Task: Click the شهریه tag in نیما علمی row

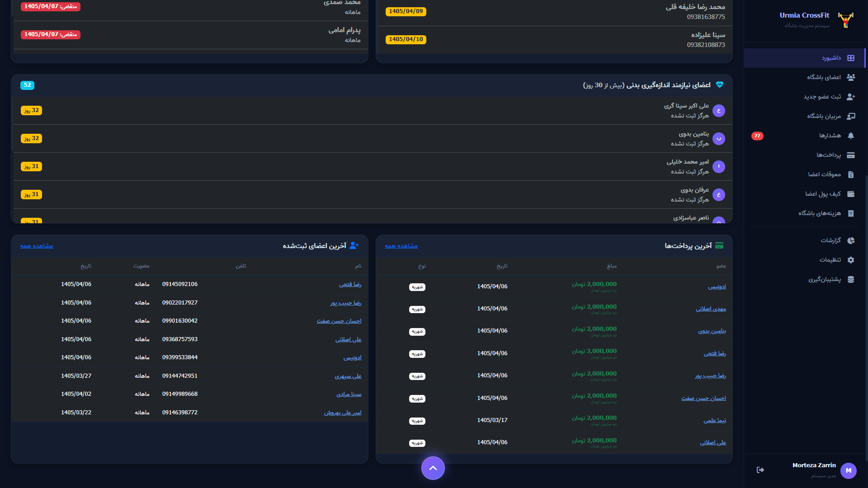Action: [417, 421]
